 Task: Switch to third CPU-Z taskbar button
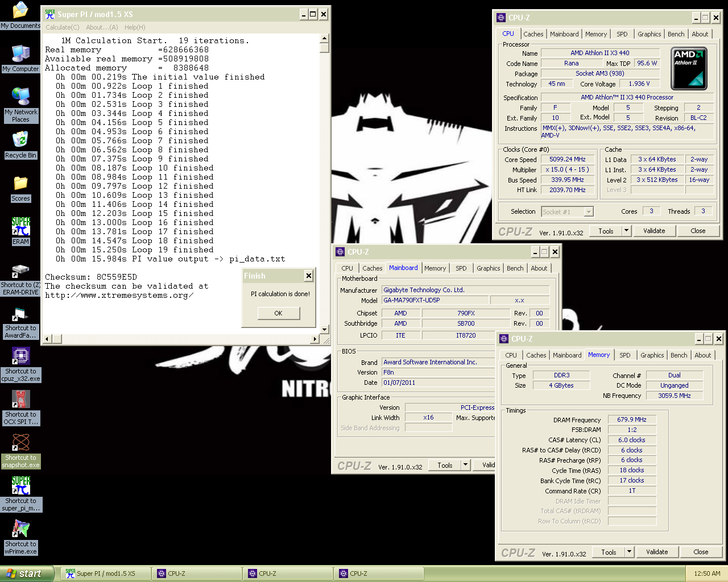(x=379, y=573)
